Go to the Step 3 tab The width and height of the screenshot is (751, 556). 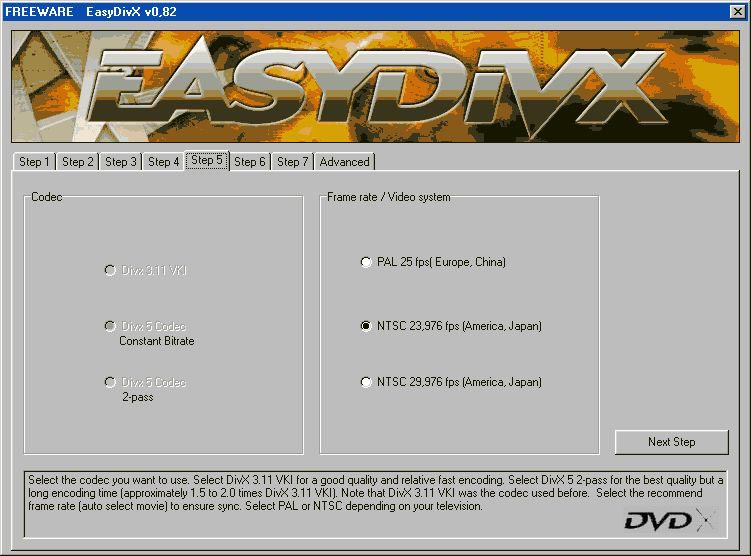[x=121, y=162]
